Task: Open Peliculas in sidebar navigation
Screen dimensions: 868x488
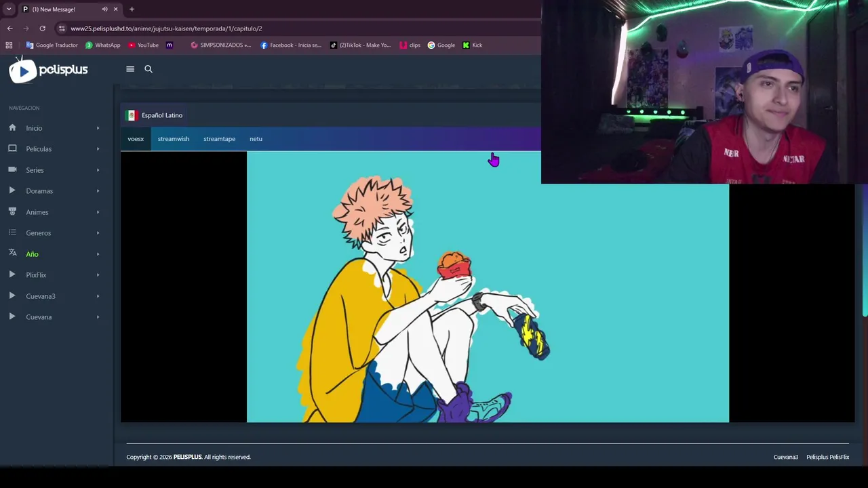Action: 39,149
